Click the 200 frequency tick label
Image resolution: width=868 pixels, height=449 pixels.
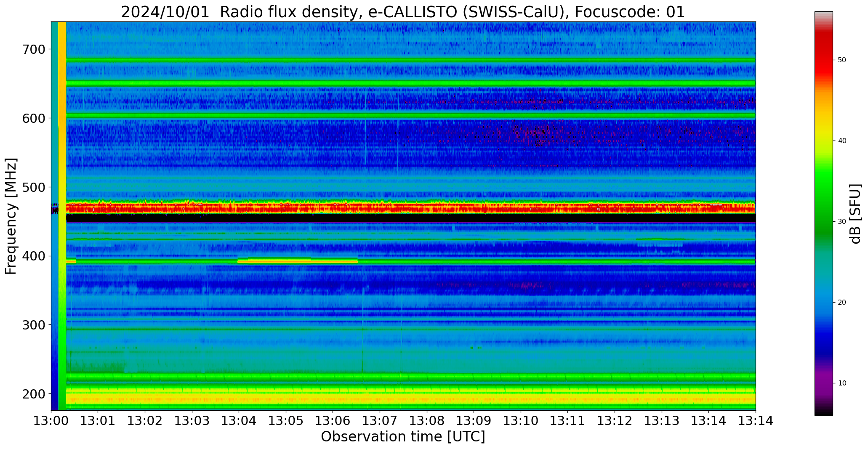pyautogui.click(x=33, y=394)
